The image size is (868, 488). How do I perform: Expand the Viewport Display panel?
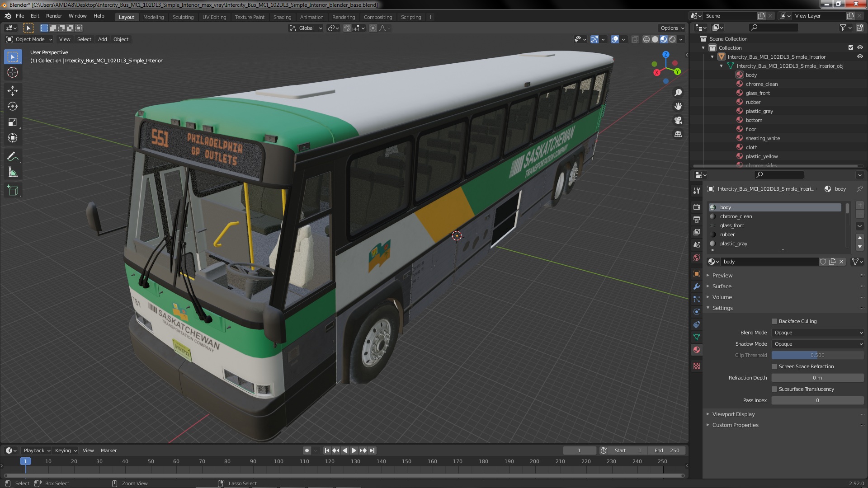click(x=733, y=414)
